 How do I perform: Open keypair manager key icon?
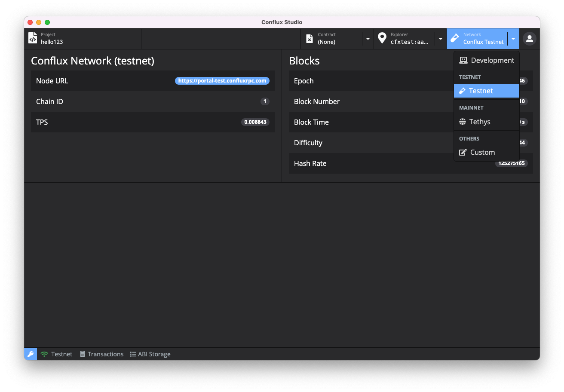pyautogui.click(x=31, y=354)
